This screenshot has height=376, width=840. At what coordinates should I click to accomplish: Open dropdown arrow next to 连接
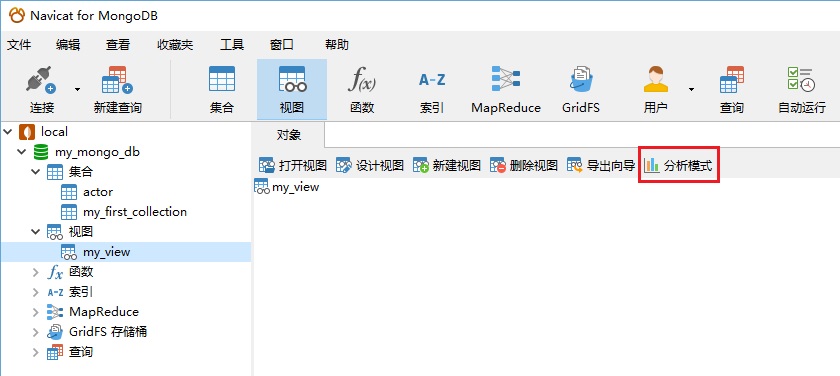pyautogui.click(x=78, y=89)
